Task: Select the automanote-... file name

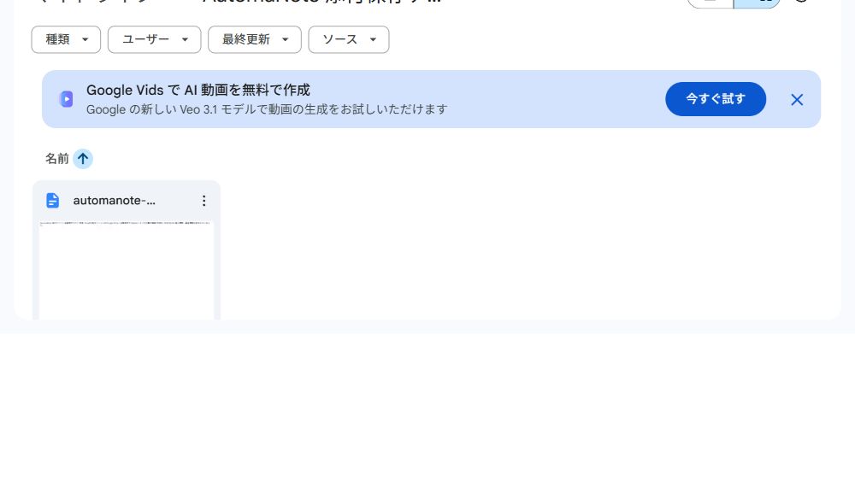Action: 115,201
